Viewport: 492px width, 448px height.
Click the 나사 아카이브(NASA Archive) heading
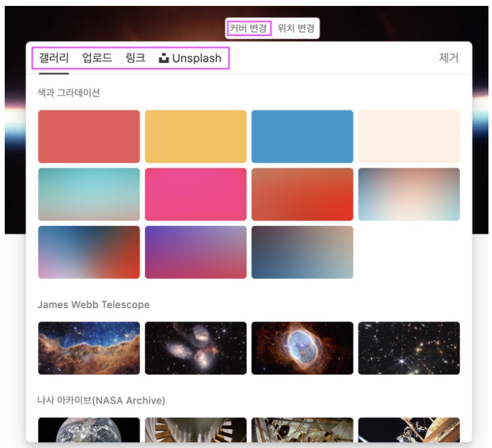point(101,401)
